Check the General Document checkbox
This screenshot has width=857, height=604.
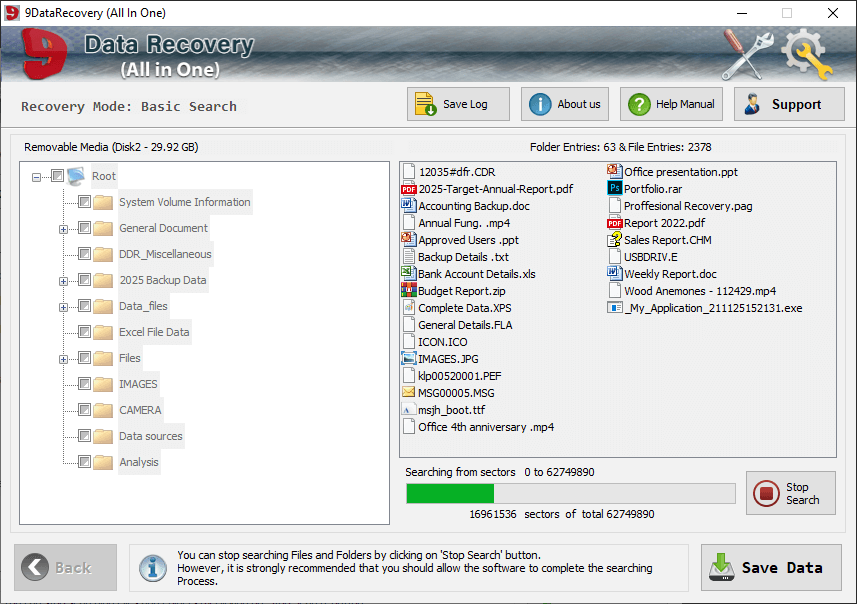coord(84,227)
